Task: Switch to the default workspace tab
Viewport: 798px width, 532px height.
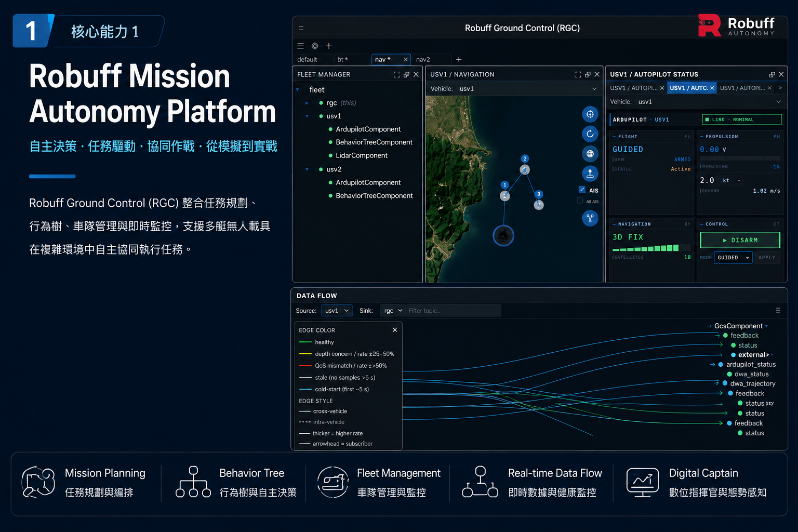Action: click(x=307, y=60)
